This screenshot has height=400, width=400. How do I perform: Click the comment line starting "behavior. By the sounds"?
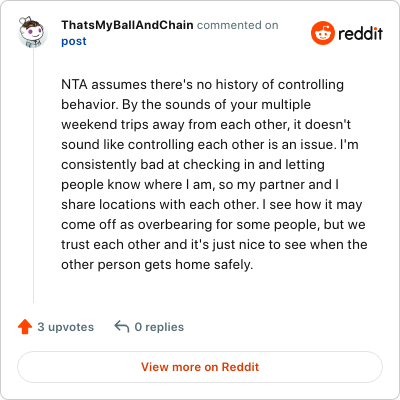186,105
